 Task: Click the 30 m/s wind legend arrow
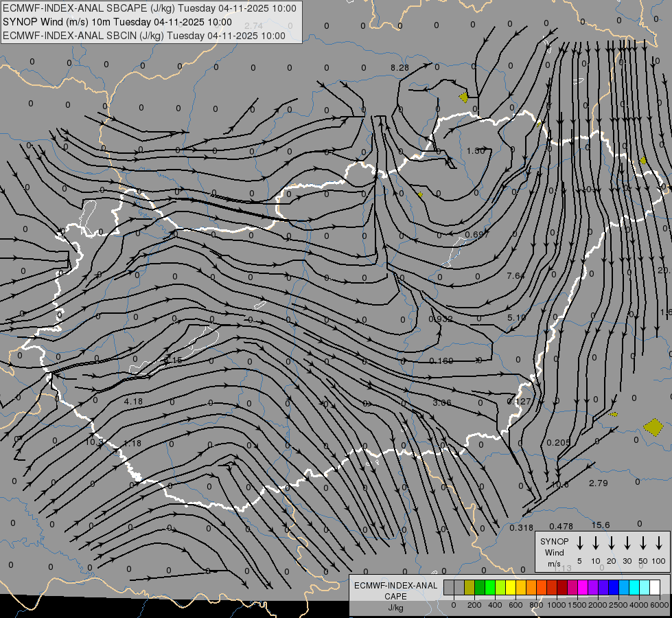pos(627,543)
